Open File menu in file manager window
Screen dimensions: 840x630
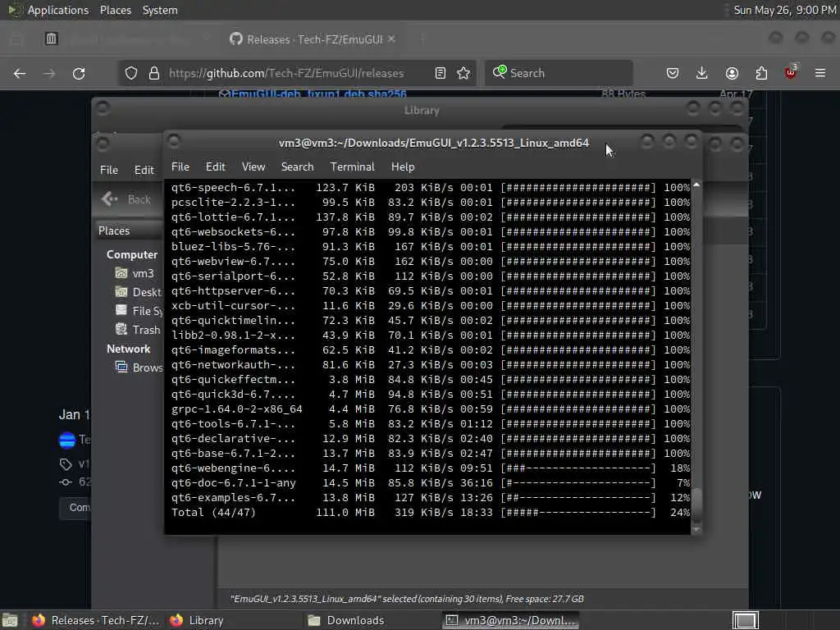point(109,170)
